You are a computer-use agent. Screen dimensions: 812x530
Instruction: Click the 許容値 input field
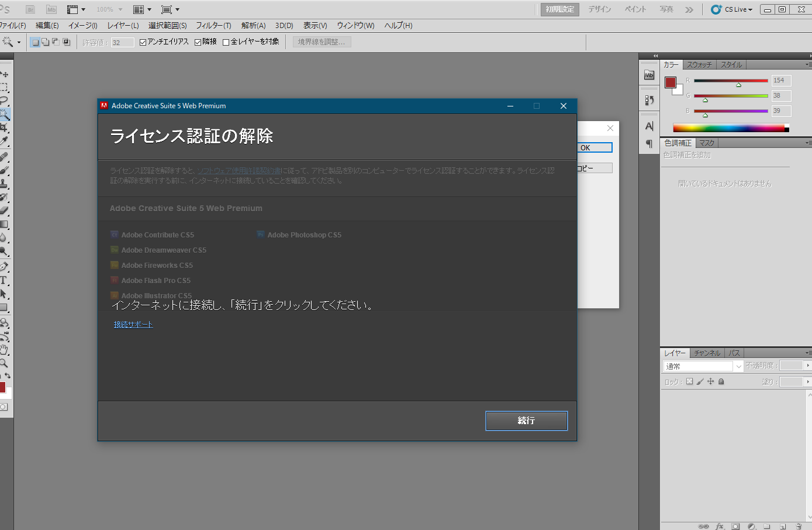coord(122,42)
